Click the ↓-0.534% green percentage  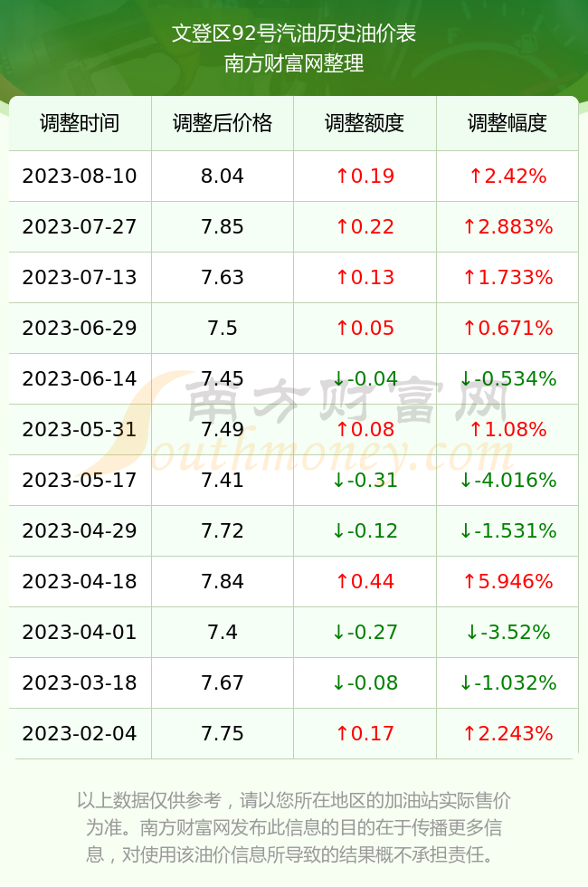click(507, 378)
